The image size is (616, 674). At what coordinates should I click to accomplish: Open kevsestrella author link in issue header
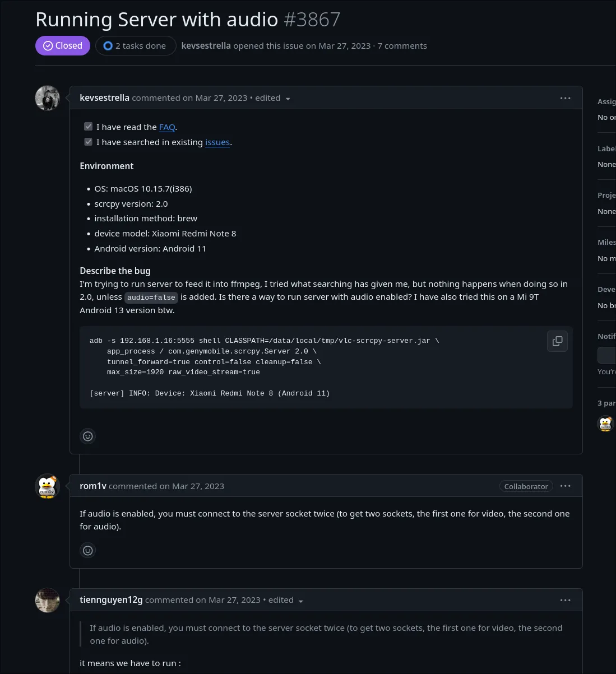pyautogui.click(x=206, y=46)
